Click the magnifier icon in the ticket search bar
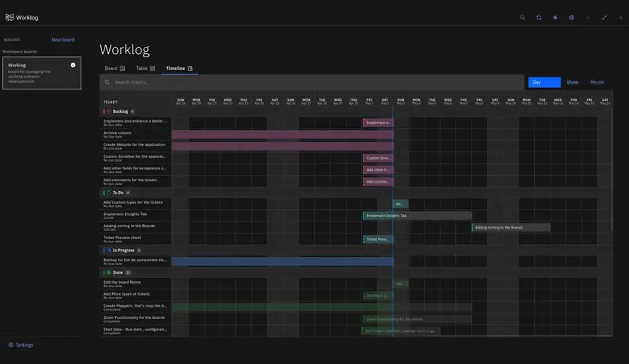This screenshot has width=629, height=364. click(x=107, y=82)
